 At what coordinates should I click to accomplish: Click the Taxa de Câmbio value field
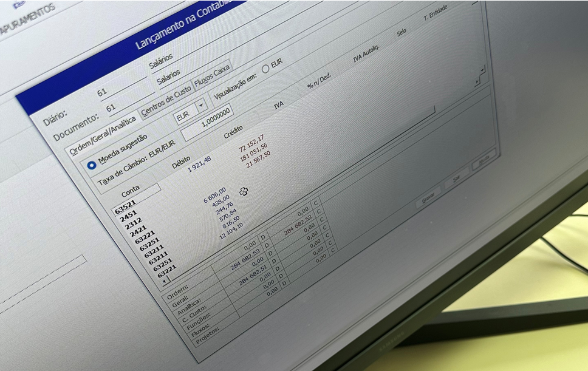click(x=208, y=123)
